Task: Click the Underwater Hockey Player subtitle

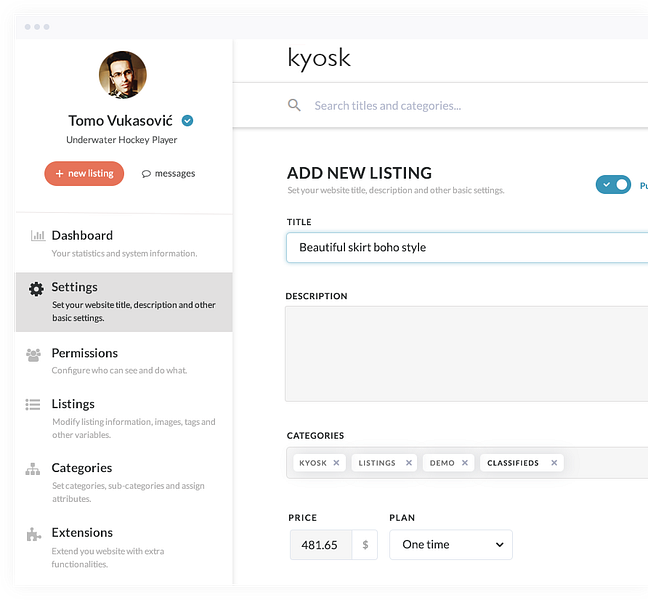Action: click(x=122, y=140)
